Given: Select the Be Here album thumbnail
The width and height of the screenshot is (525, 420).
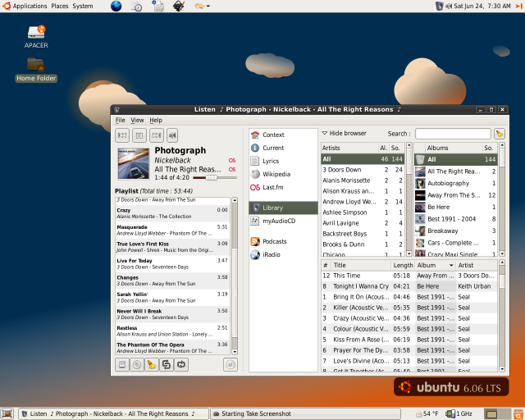Looking at the screenshot, I should [x=420, y=207].
